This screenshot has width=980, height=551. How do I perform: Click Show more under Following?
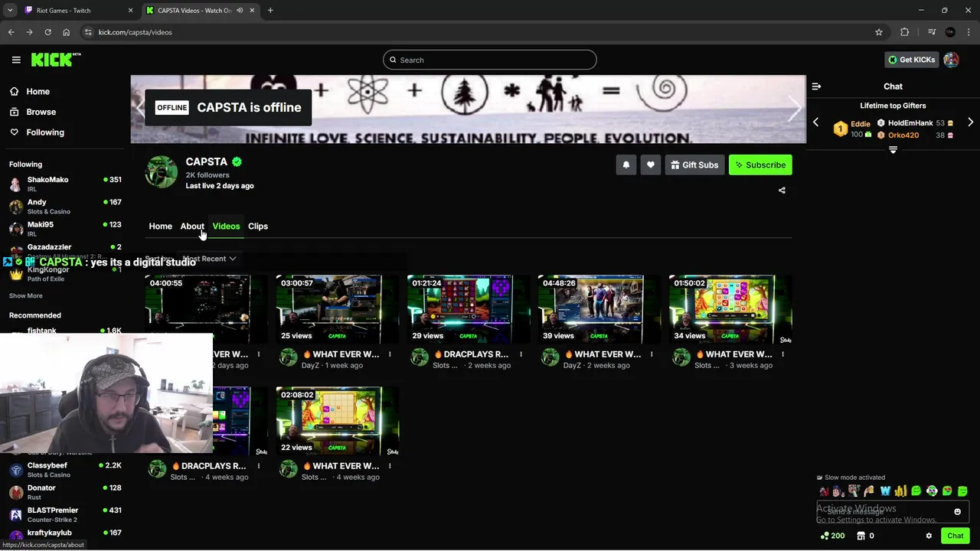26,295
